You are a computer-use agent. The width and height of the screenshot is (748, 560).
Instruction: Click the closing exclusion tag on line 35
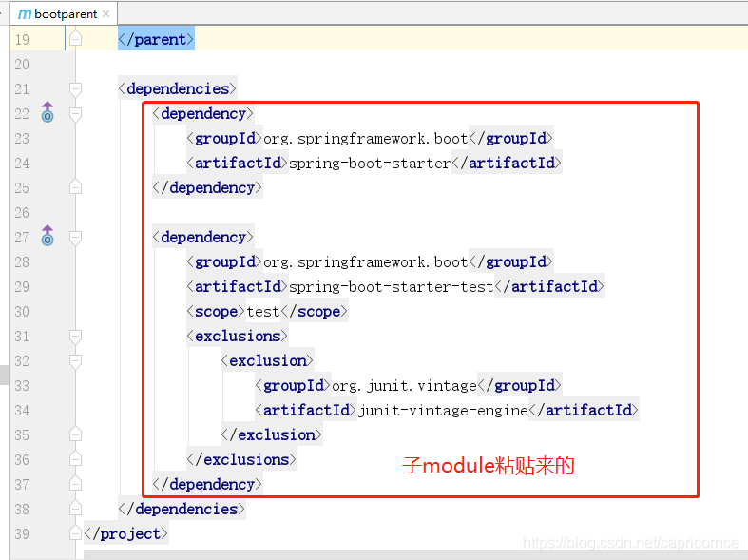pos(271,435)
